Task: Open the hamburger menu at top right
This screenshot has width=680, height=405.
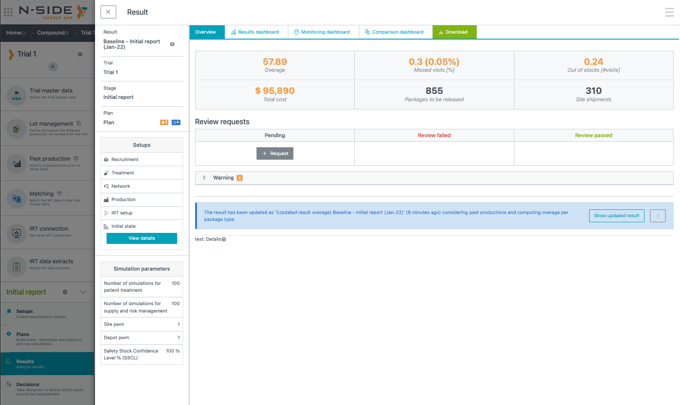Action: click(669, 12)
